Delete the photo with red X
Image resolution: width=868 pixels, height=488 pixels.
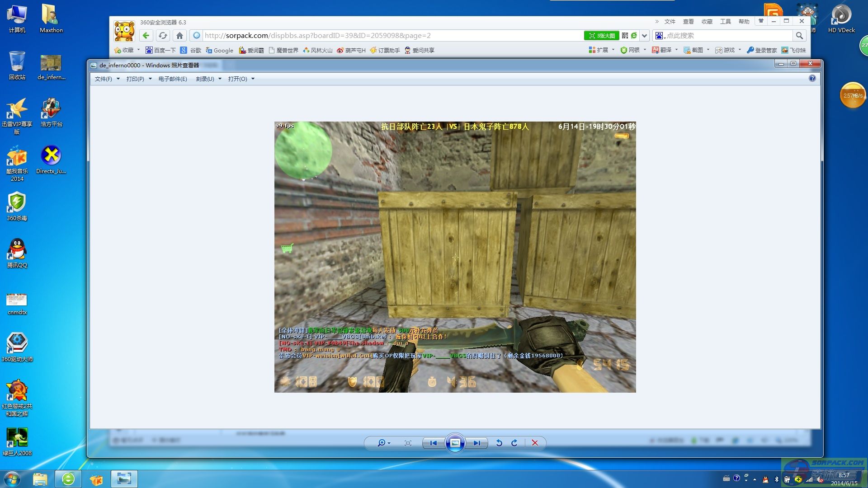tap(535, 443)
